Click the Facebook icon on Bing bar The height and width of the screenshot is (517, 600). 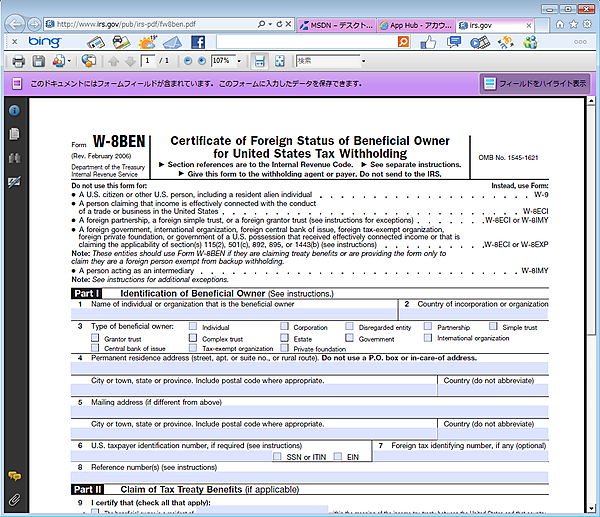[x=198, y=42]
